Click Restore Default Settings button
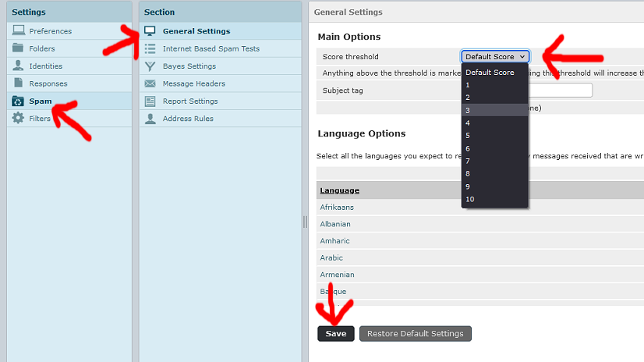The height and width of the screenshot is (362, 644). pos(415,334)
